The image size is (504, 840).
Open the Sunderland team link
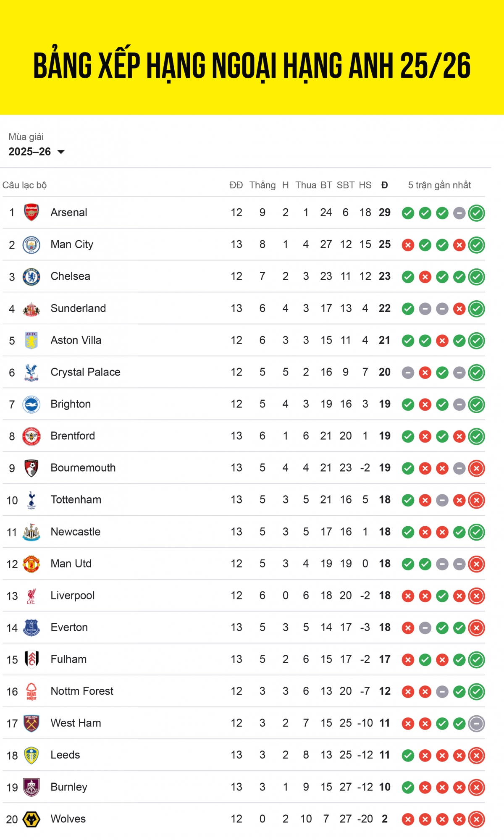pos(78,308)
